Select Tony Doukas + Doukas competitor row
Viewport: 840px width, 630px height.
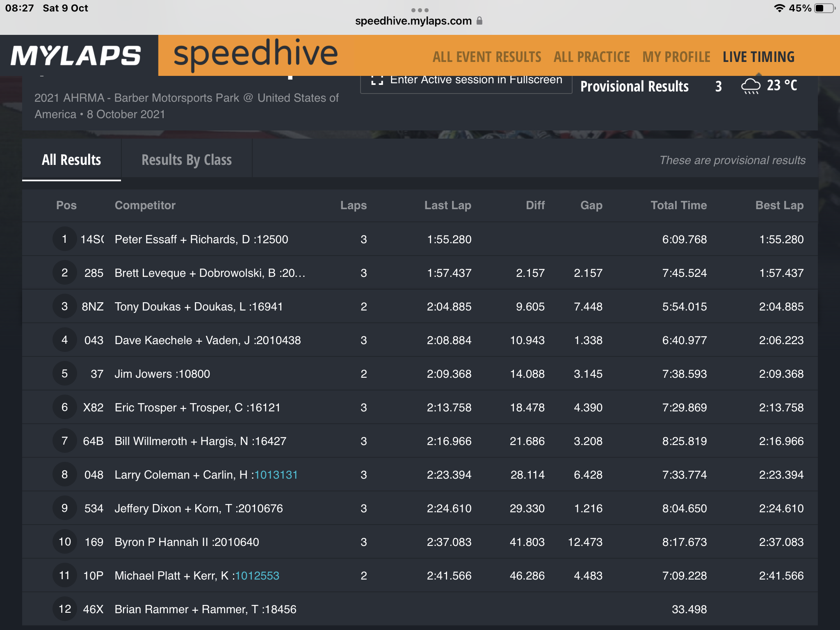pyautogui.click(x=420, y=306)
